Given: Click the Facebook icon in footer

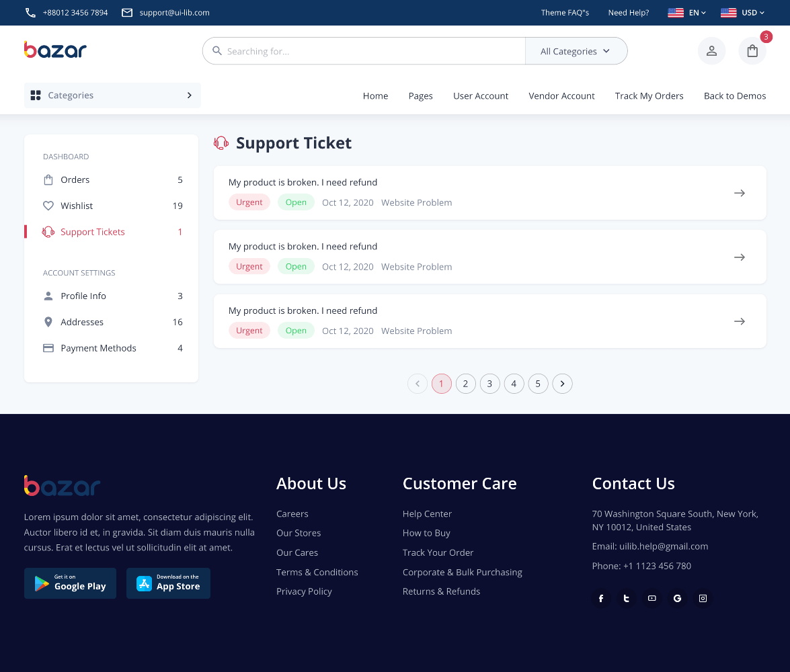Looking at the screenshot, I should 601,598.
